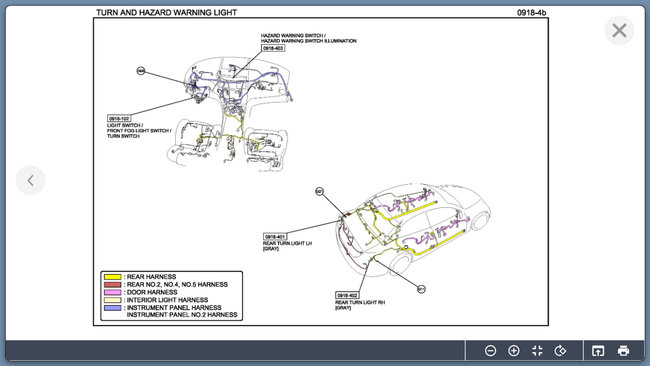Viewport: 650px width, 366px height.
Task: Close the diagram viewer with X
Action: tap(619, 30)
